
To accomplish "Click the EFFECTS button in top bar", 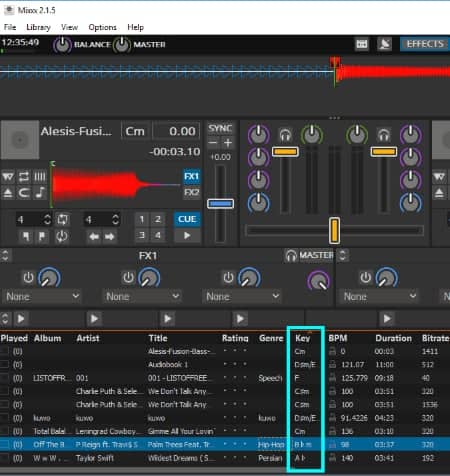I will point(425,44).
